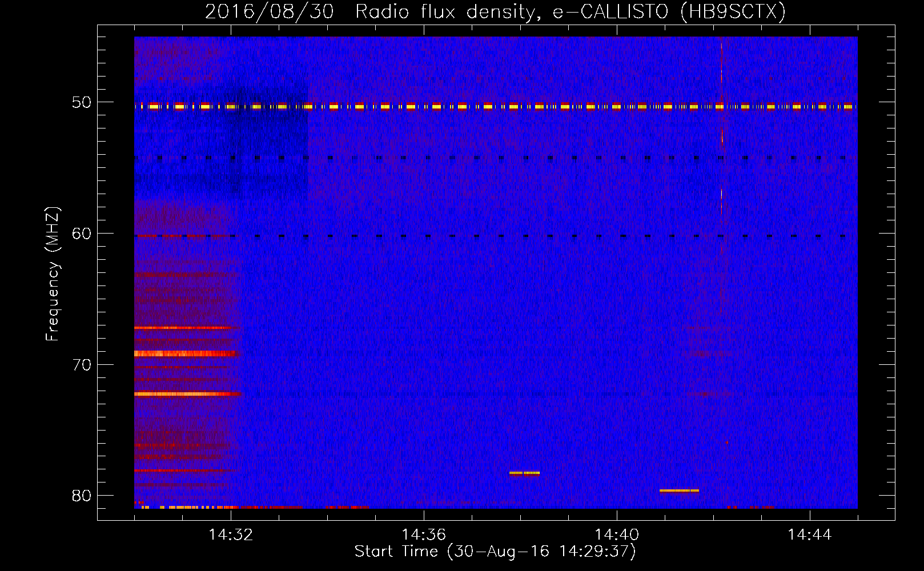
Task: Click the 'Frequency (MHZ)' axis label
Action: tap(53, 274)
